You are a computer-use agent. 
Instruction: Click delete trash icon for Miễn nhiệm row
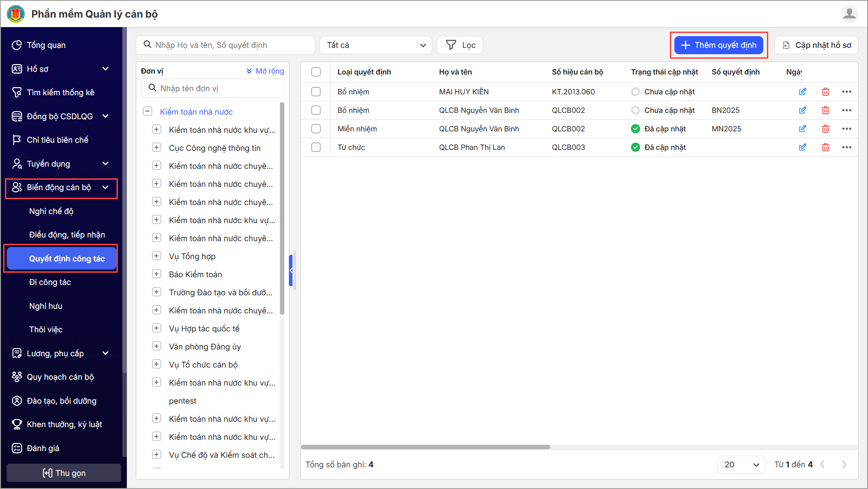[x=825, y=129]
